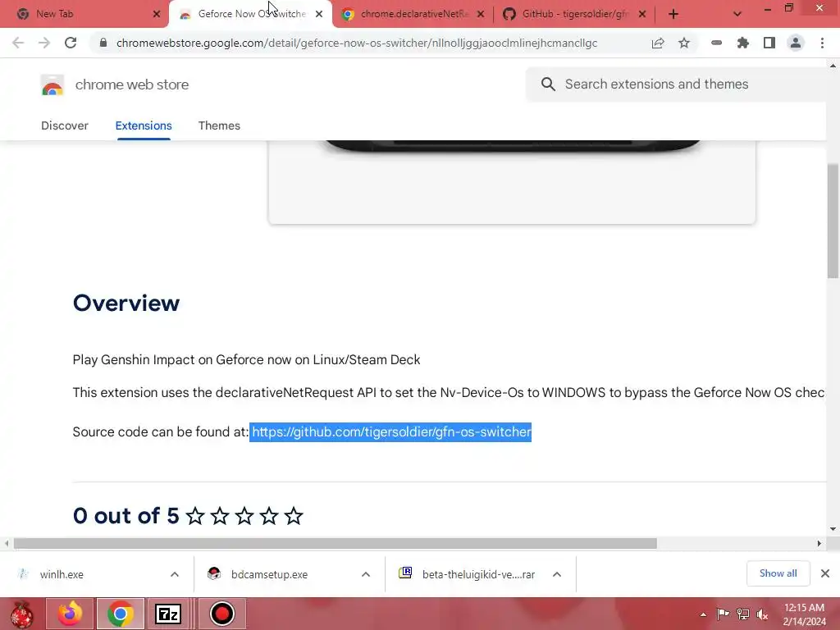Click the '0 out of 5' rating text
Screen dimensions: 840x630
click(x=126, y=516)
